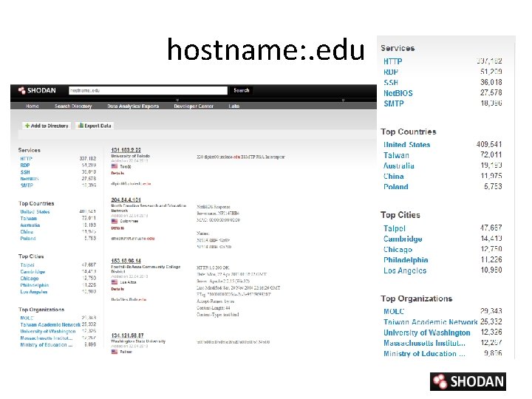Viewport: 532px width, 399px height.
Task: Click the search query input field
Action: (148, 90)
